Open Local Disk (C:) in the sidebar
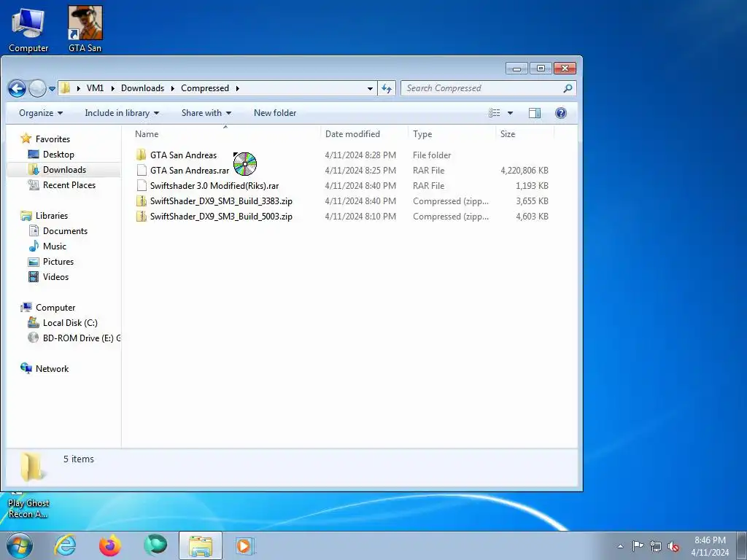The width and height of the screenshot is (747, 560). 70,323
